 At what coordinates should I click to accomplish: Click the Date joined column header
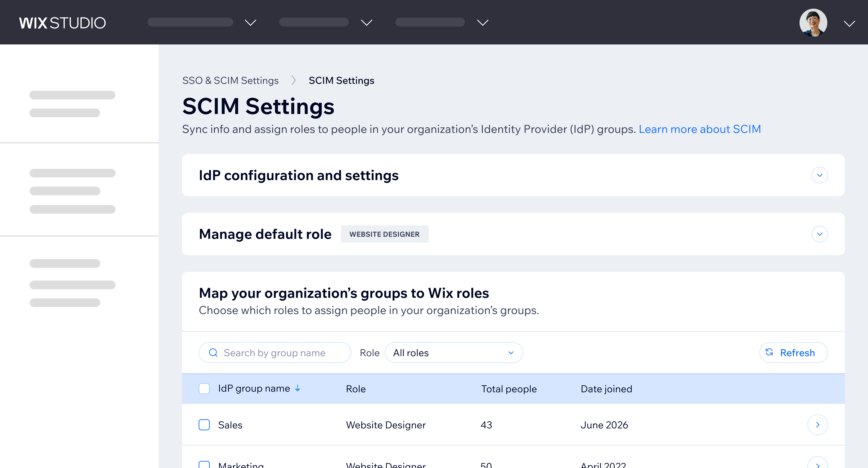coord(606,389)
